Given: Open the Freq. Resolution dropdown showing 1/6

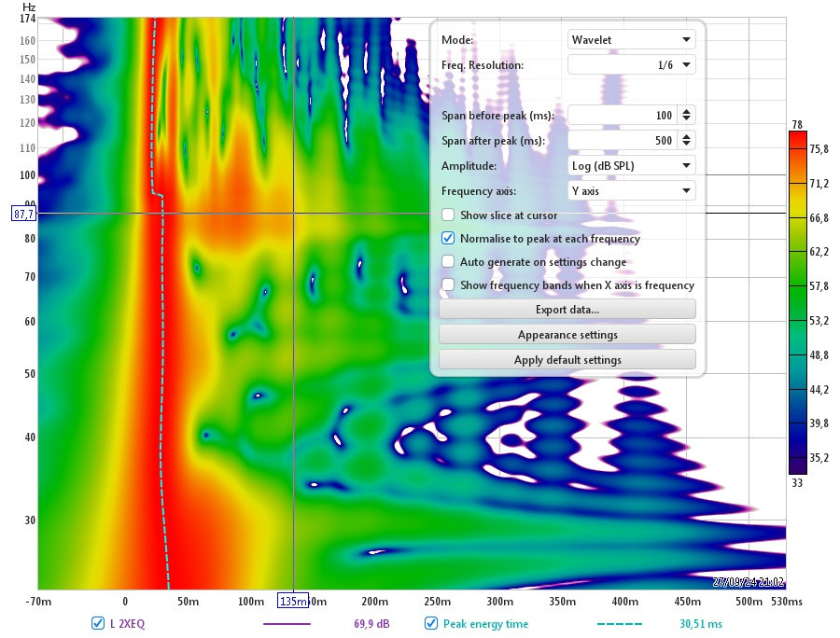Looking at the screenshot, I should tap(631, 64).
